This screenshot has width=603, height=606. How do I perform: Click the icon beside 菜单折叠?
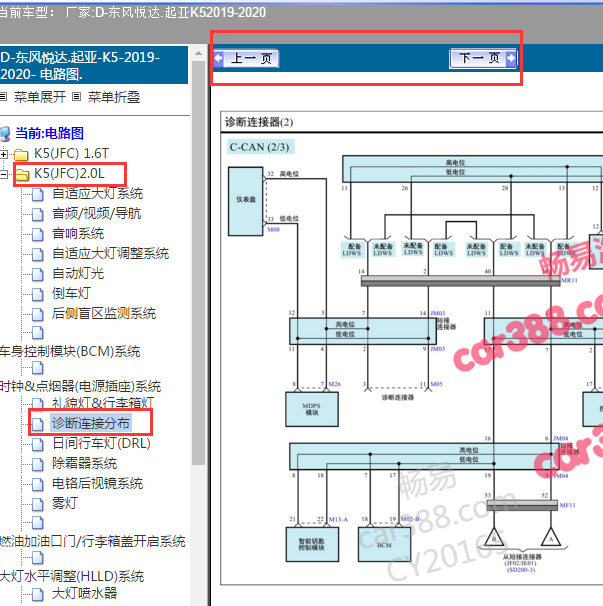tap(77, 97)
